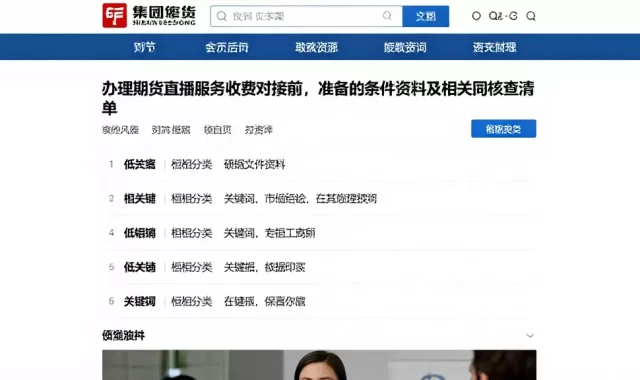The height and width of the screenshot is (380, 640).
Task: Click the blue button right of article tags
Action: click(503, 129)
